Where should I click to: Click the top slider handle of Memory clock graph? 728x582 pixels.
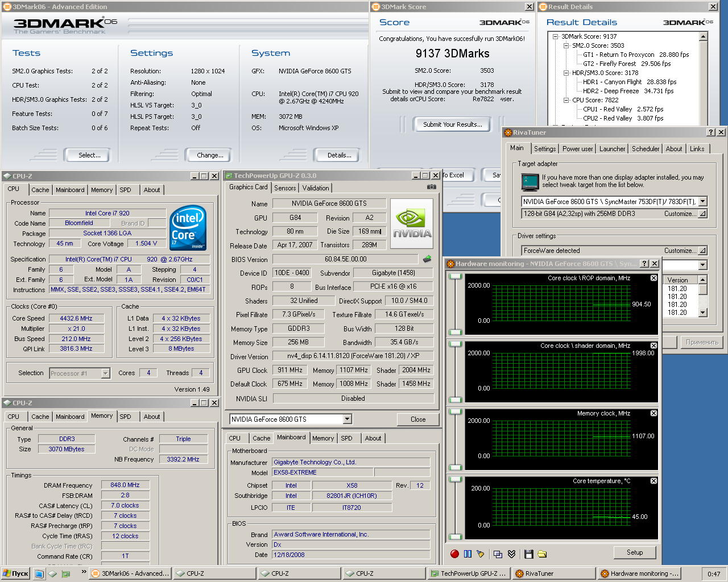click(x=455, y=412)
